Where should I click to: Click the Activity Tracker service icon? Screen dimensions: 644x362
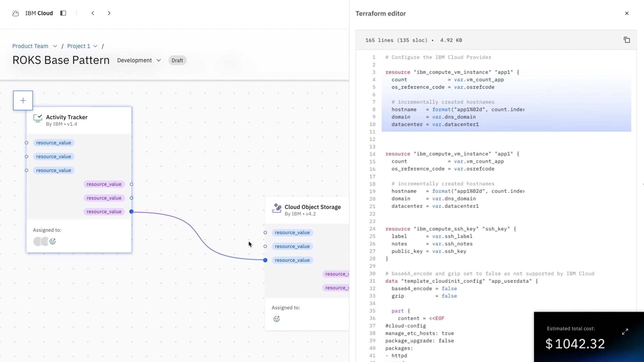[38, 118]
